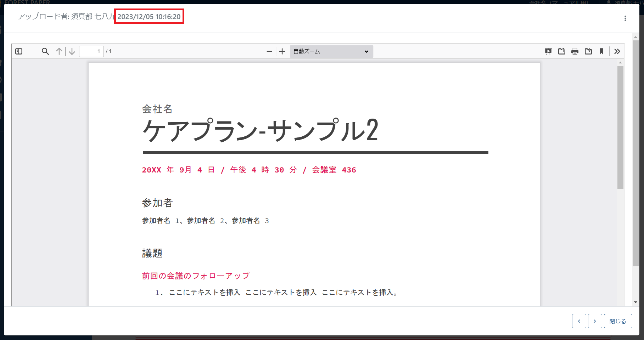Screen dimensions: 644x340
Task: Advance with the right chevron navigation button
Action: (x=595, y=321)
